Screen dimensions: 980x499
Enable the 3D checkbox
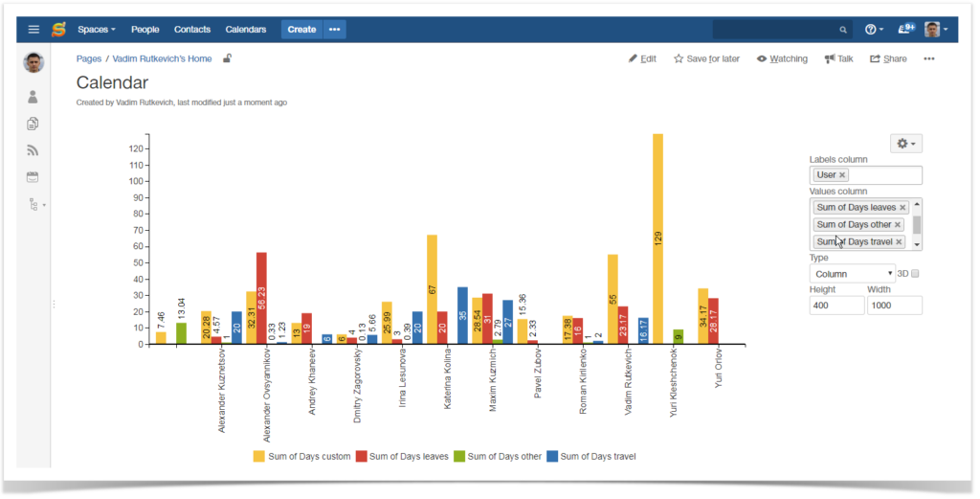coord(915,274)
